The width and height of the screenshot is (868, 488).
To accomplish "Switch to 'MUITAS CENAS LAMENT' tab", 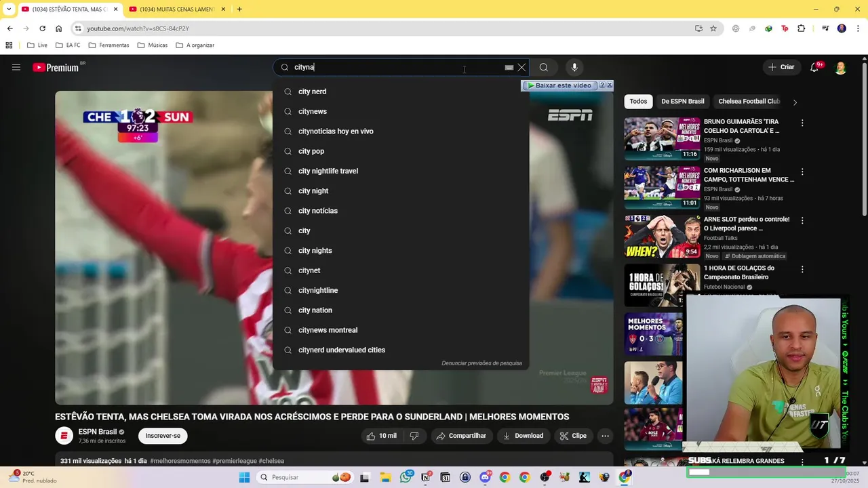I will (176, 9).
